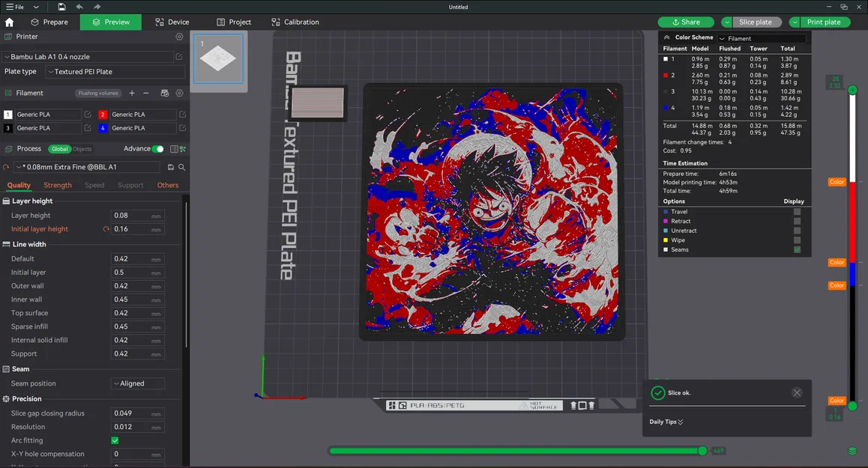Edit filament 2 Generic PLA preset icon
This screenshot has width=868, height=468.
(182, 114)
